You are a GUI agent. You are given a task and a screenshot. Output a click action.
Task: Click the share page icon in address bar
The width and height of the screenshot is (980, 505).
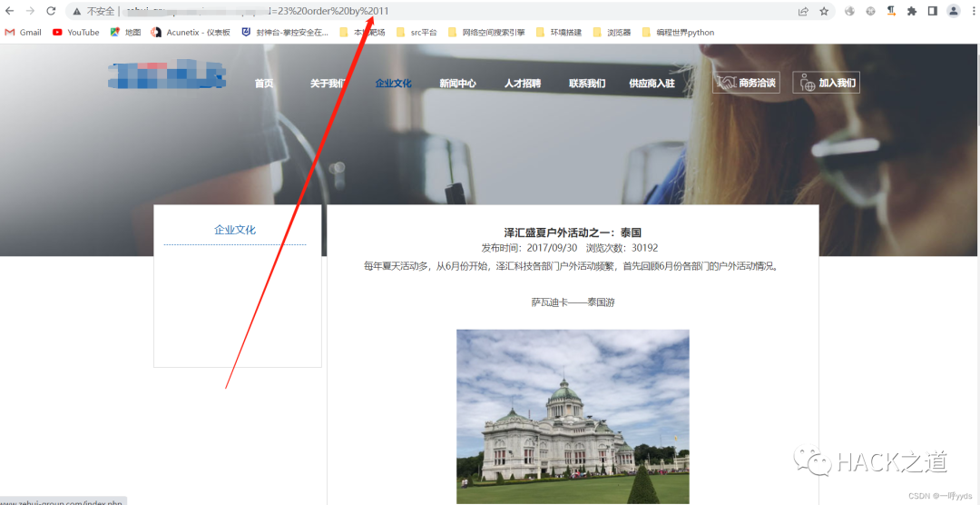(x=803, y=11)
